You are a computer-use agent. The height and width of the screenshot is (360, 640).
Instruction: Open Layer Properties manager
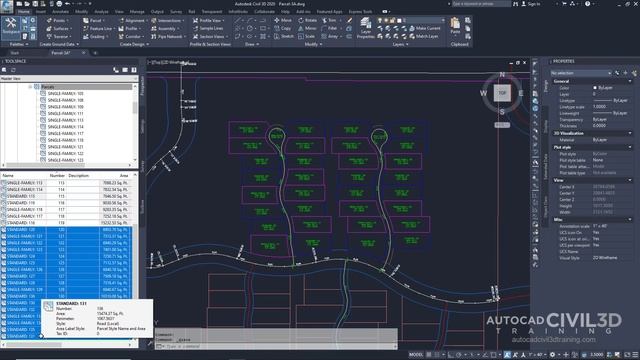(365, 28)
